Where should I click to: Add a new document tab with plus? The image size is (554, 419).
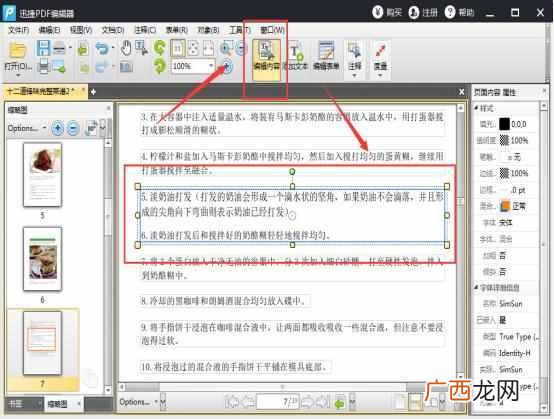point(93,92)
